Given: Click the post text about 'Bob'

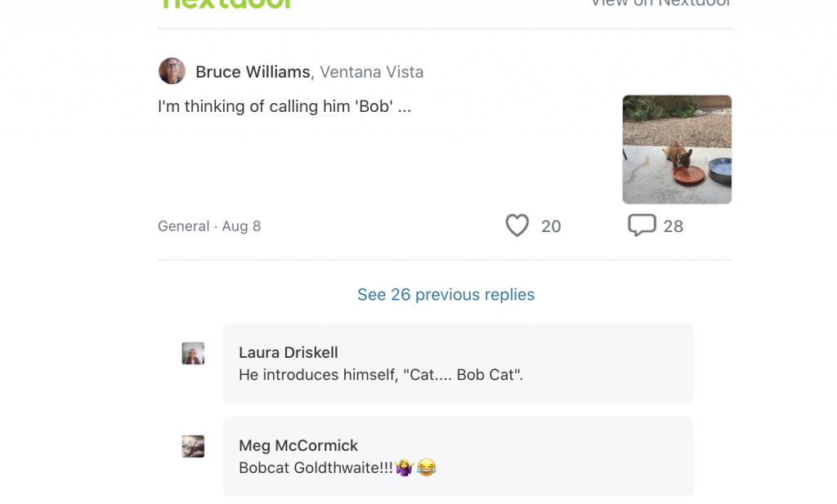Looking at the screenshot, I should coord(284,106).
